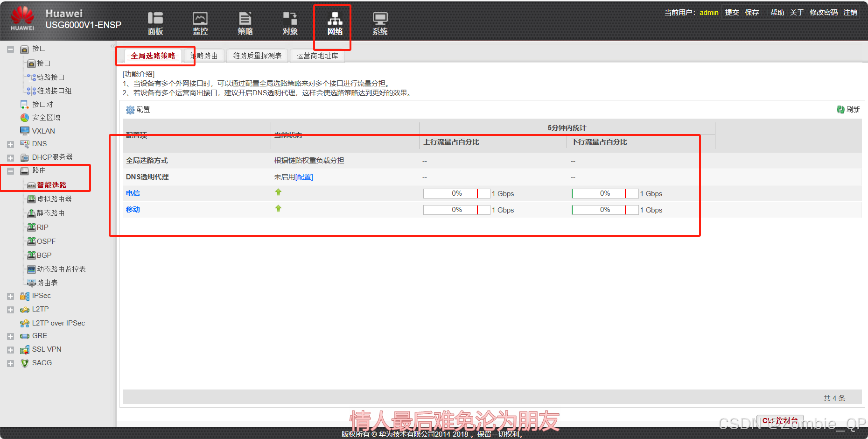This screenshot has width=868, height=439.
Task: Click the 电信 下行 traffic percentage bar
Action: click(605, 193)
